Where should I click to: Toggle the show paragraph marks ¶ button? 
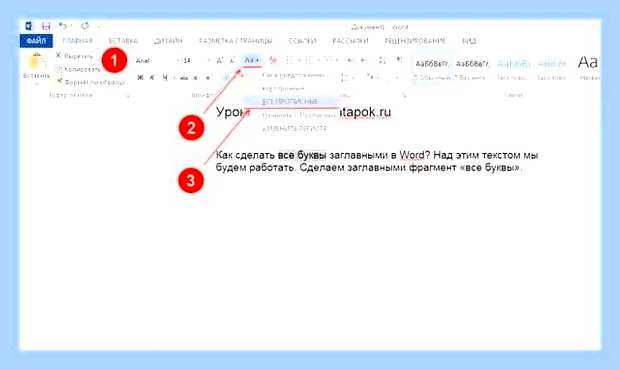click(399, 60)
